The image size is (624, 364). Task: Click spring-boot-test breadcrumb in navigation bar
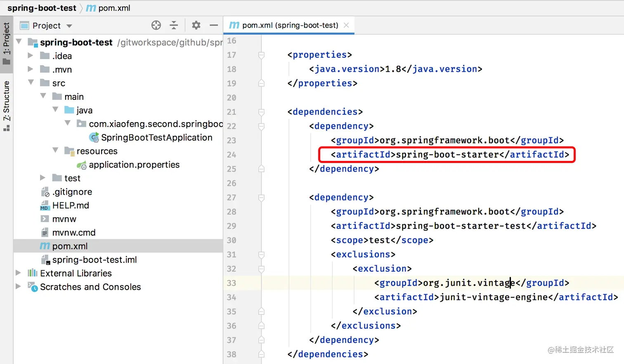coord(42,8)
